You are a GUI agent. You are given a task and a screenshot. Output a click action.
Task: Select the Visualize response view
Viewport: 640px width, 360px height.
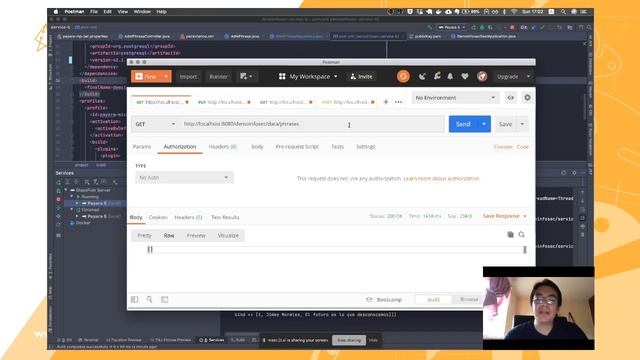click(x=228, y=236)
